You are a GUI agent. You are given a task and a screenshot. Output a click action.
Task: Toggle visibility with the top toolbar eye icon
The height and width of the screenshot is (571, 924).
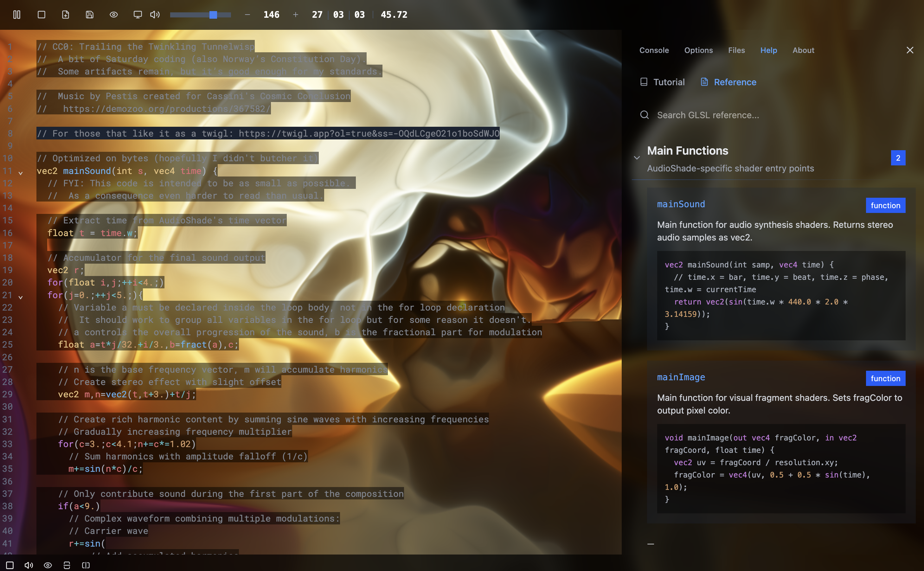(x=114, y=15)
